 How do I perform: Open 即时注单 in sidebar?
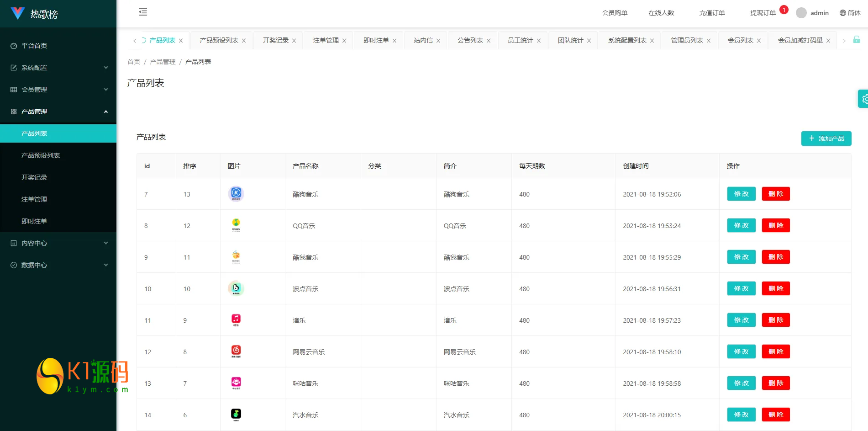point(58,221)
